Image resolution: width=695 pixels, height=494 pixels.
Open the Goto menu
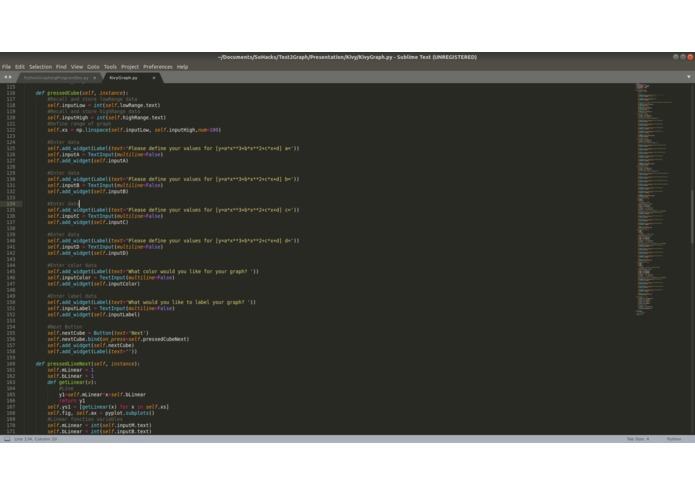point(93,67)
